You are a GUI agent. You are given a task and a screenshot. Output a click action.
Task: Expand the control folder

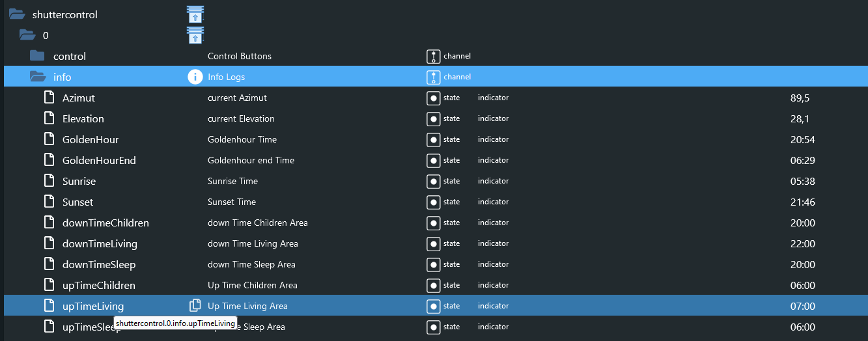[x=37, y=56]
